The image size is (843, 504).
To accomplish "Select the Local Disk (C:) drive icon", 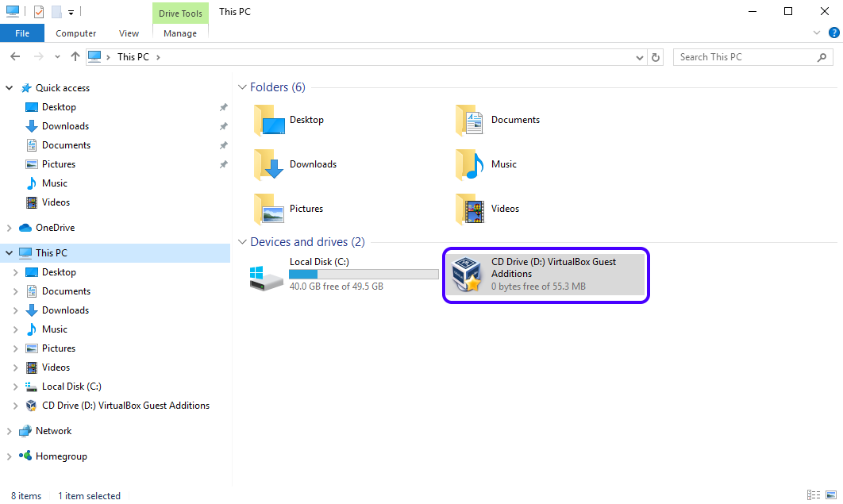I will (266, 278).
